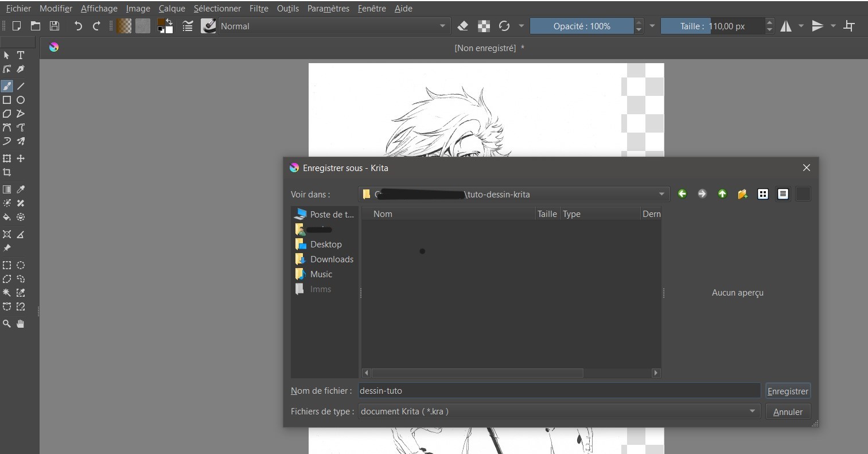Select the Polygon tool

coord(7,114)
